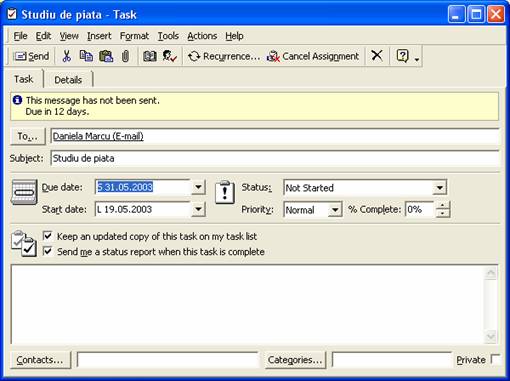The width and height of the screenshot is (510, 381).
Task: Open the Priority dropdown
Action: (335, 210)
